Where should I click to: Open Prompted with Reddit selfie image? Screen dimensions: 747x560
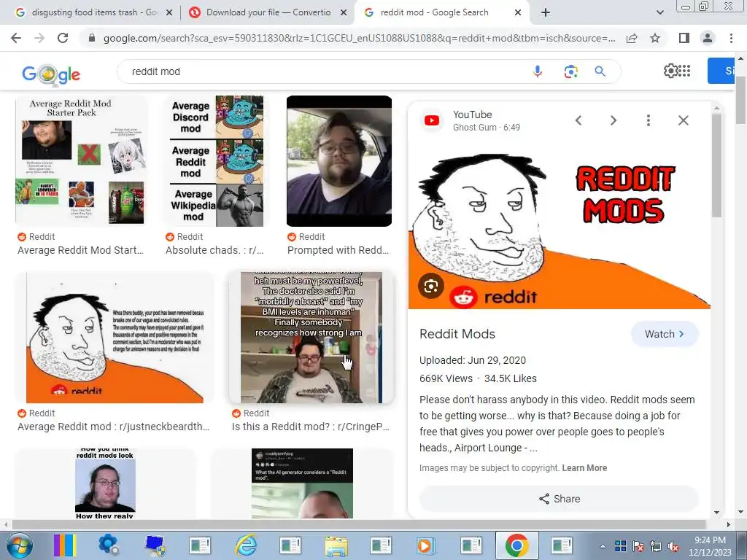[338, 160]
